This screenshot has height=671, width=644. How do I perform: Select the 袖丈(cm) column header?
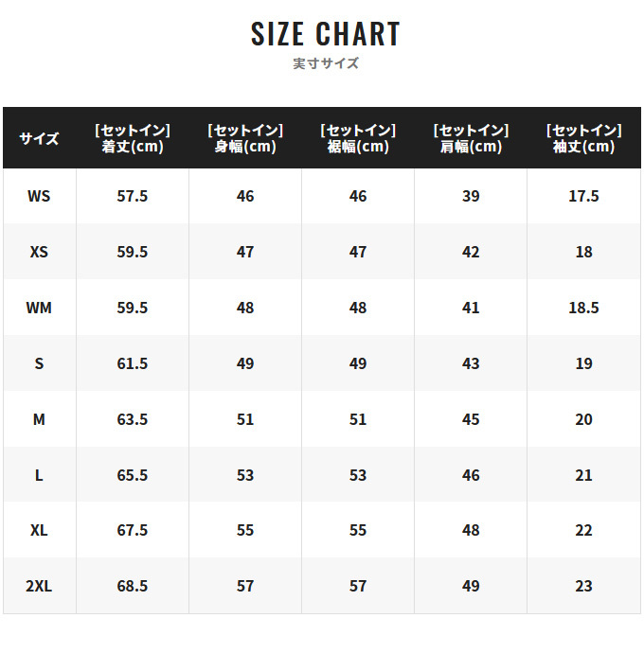[583, 138]
